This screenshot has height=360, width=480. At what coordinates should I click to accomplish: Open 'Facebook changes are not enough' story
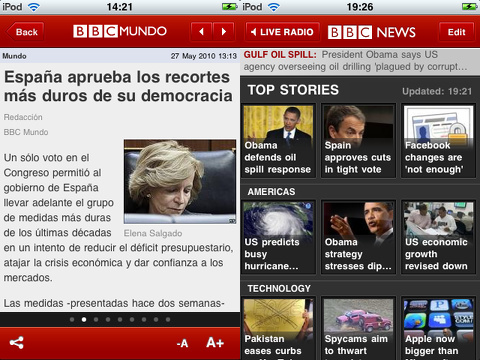click(438, 141)
